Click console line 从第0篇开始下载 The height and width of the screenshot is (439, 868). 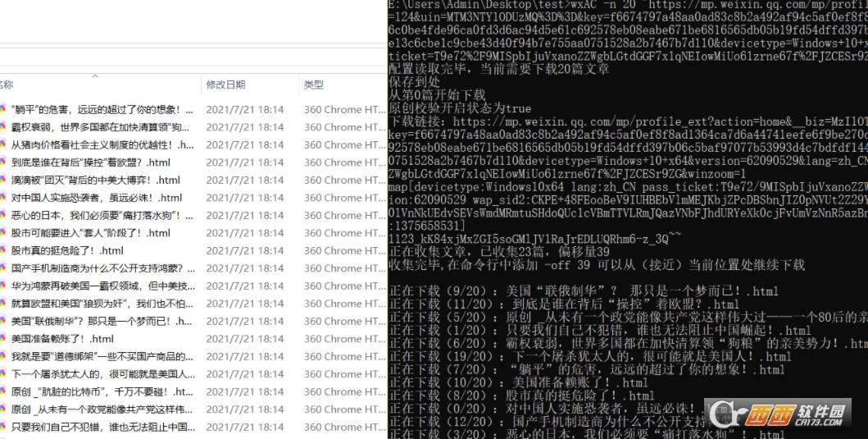point(437,95)
